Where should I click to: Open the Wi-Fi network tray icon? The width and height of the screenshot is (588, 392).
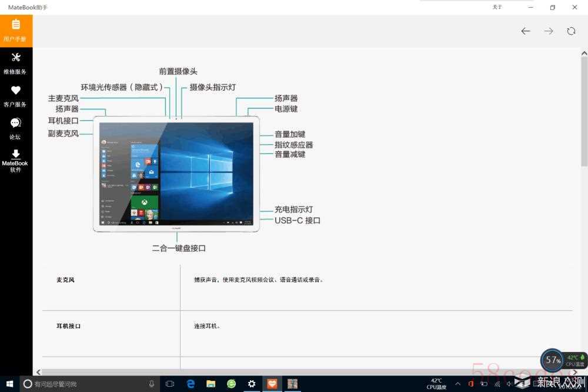point(497,384)
